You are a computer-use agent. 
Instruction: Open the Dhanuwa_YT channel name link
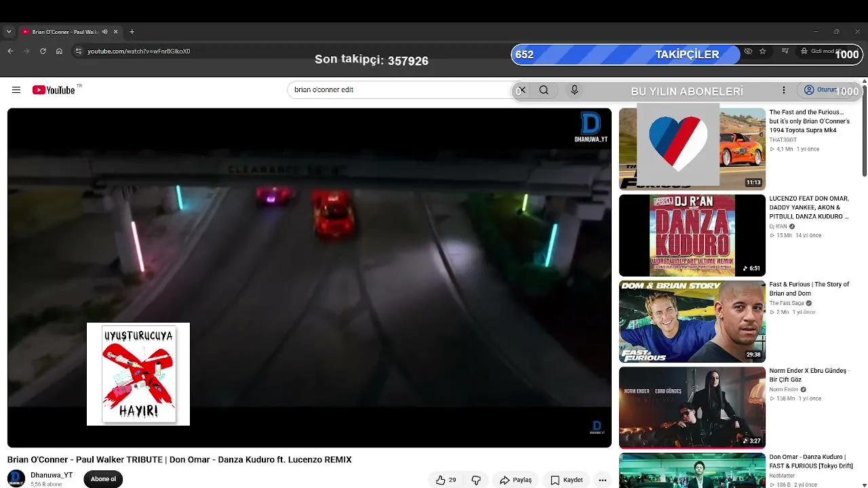point(52,475)
